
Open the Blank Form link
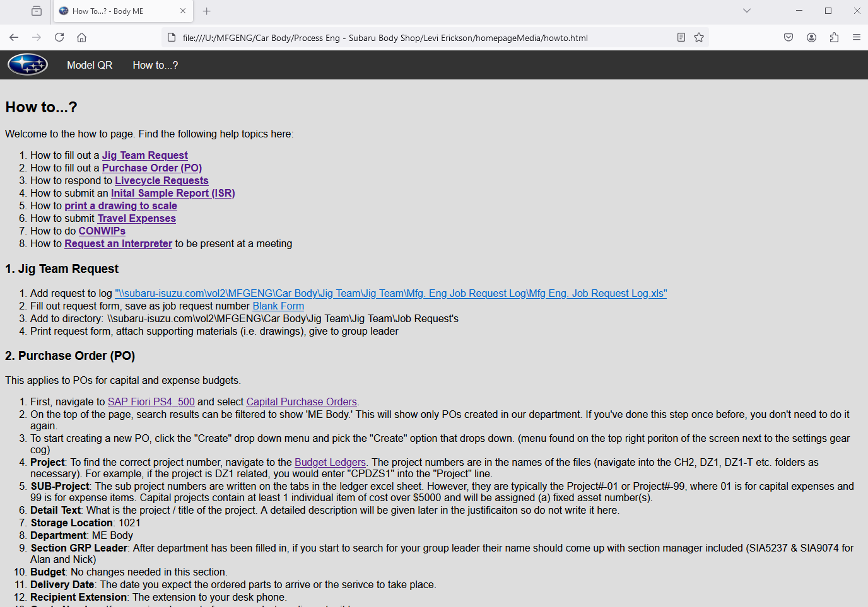(278, 306)
